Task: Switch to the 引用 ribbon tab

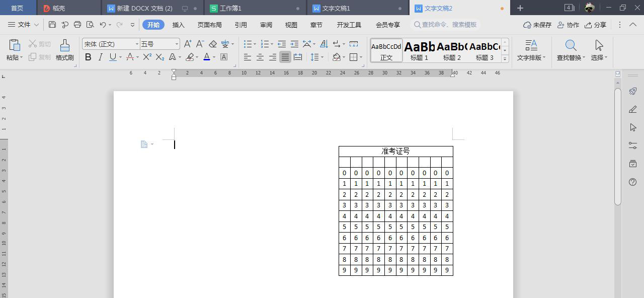Action: click(241, 25)
